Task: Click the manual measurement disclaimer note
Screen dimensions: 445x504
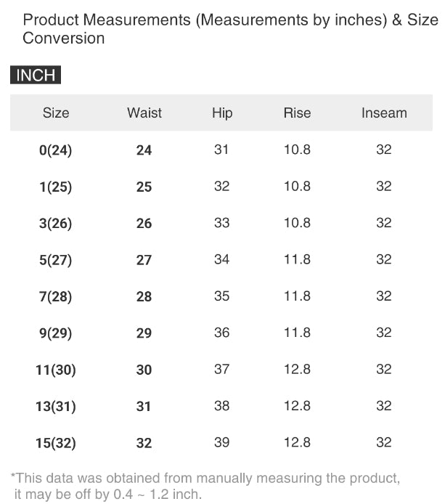Action: click(205, 486)
